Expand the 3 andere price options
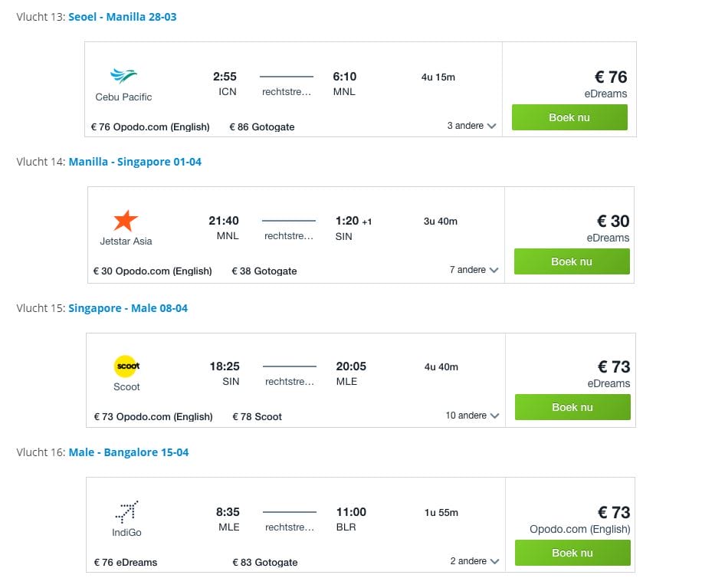The image size is (725, 588). pos(471,126)
